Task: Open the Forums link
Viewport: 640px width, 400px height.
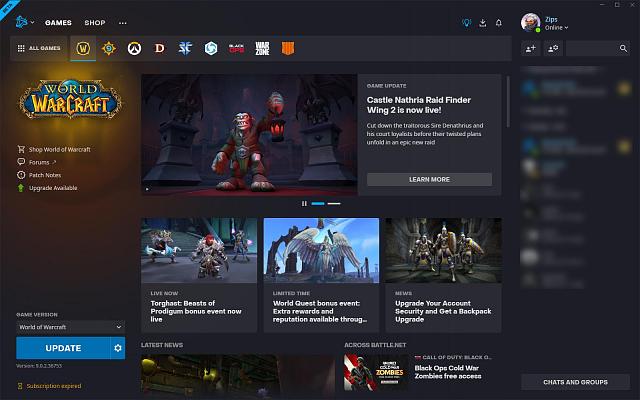Action: [x=37, y=162]
